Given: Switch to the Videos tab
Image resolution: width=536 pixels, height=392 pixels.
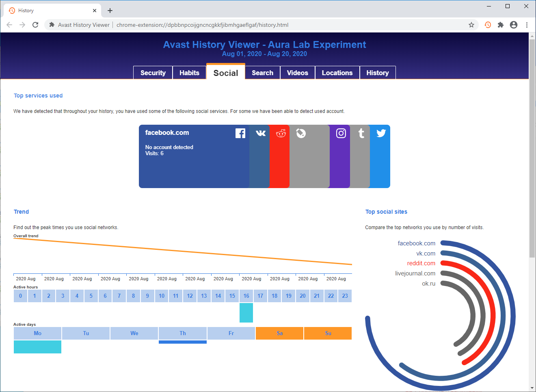Looking at the screenshot, I should [x=298, y=73].
